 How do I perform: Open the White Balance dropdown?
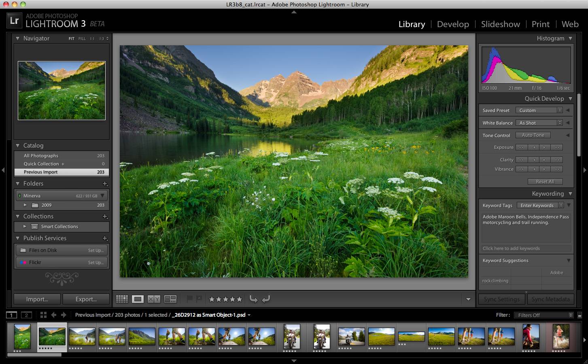(x=540, y=123)
